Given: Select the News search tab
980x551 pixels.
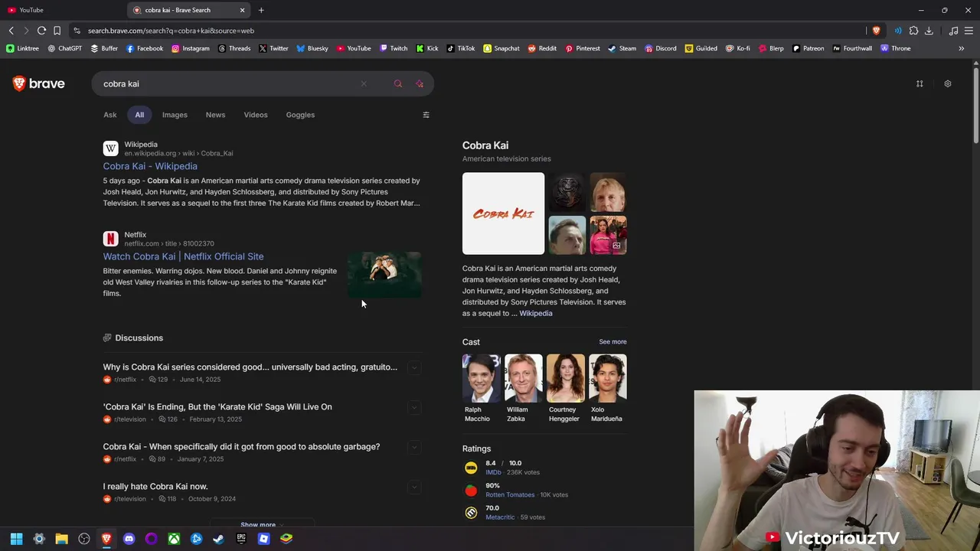Looking at the screenshot, I should coord(215,115).
